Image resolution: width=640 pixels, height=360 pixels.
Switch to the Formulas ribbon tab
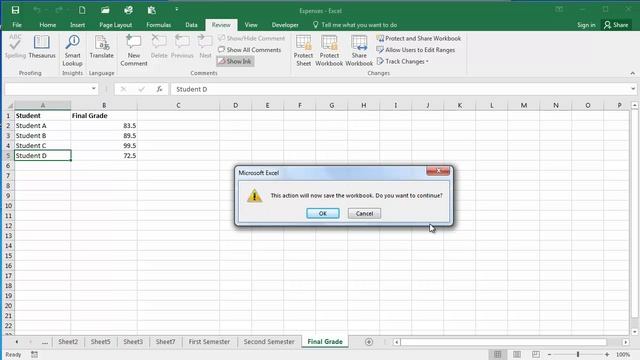pos(159,25)
